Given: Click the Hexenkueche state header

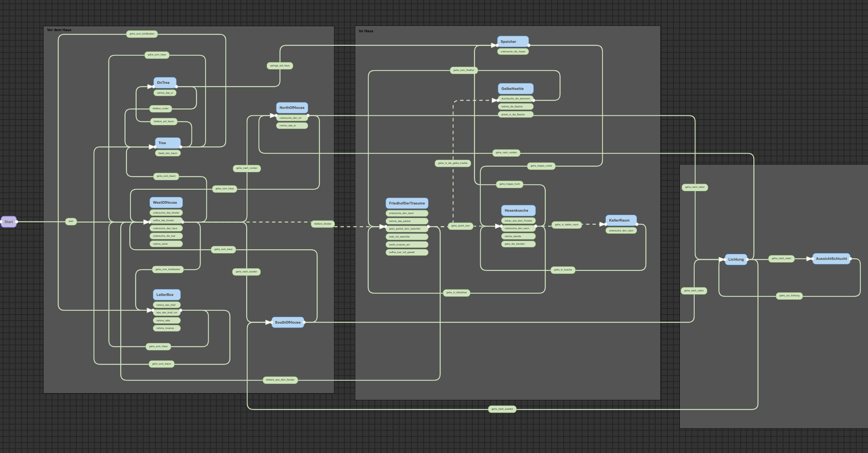Looking at the screenshot, I should [x=518, y=211].
